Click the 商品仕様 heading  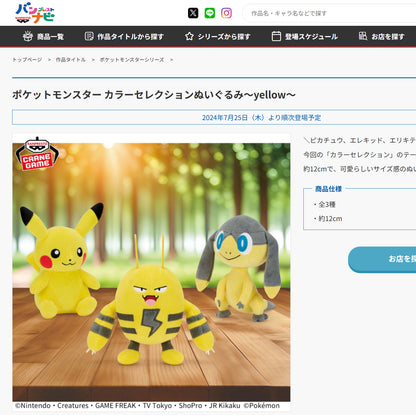pos(329,189)
